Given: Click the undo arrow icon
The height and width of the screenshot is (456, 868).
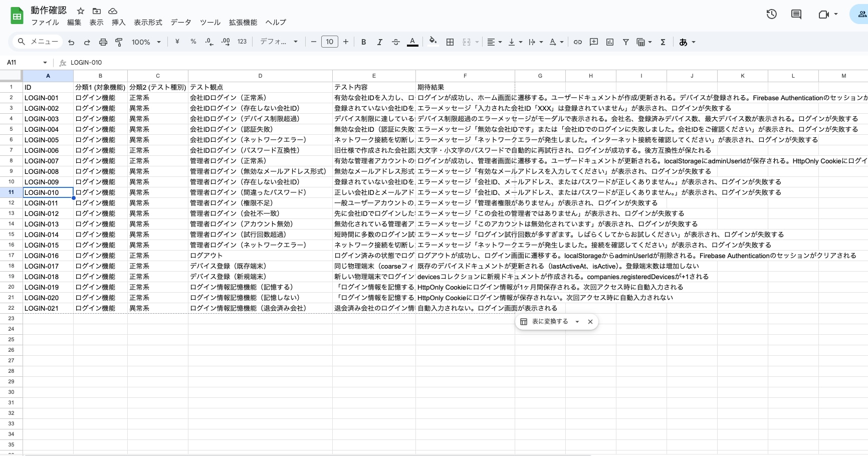Looking at the screenshot, I should point(71,42).
